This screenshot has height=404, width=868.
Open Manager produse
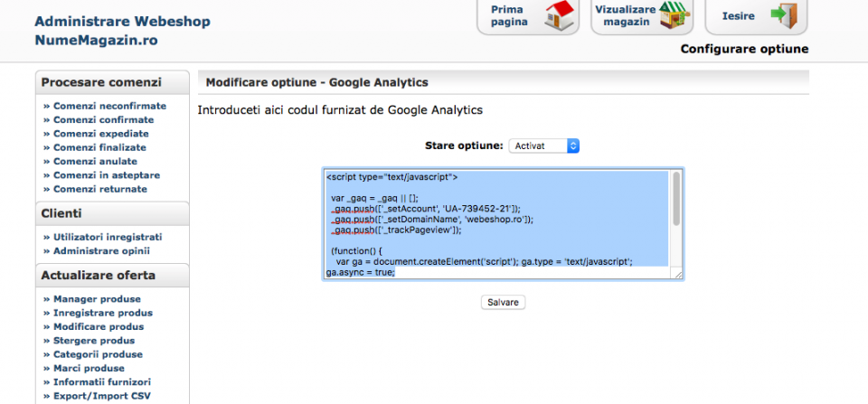tap(97, 298)
